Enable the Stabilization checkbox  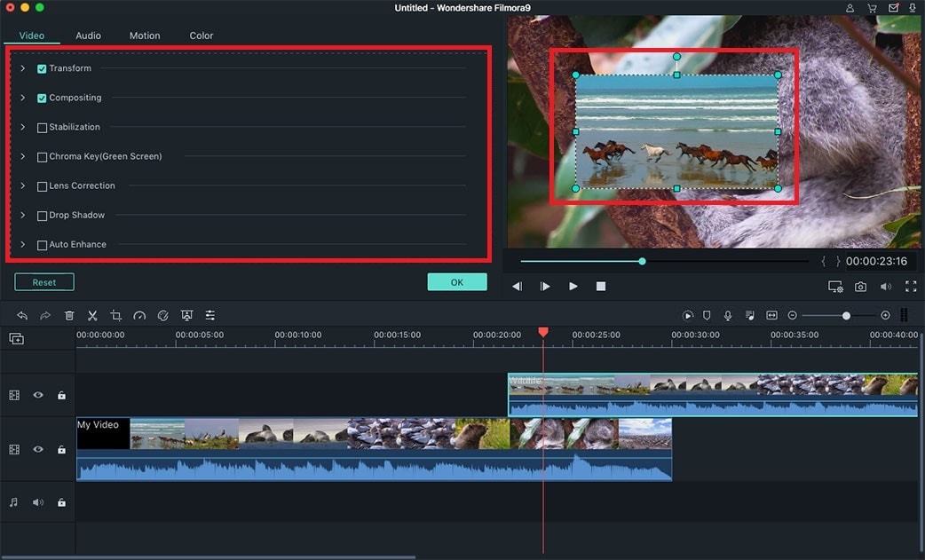coord(42,128)
